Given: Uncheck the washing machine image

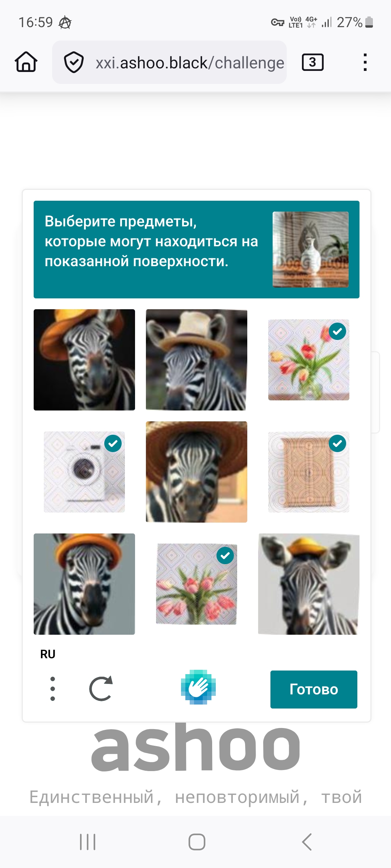Looking at the screenshot, I should [84, 472].
